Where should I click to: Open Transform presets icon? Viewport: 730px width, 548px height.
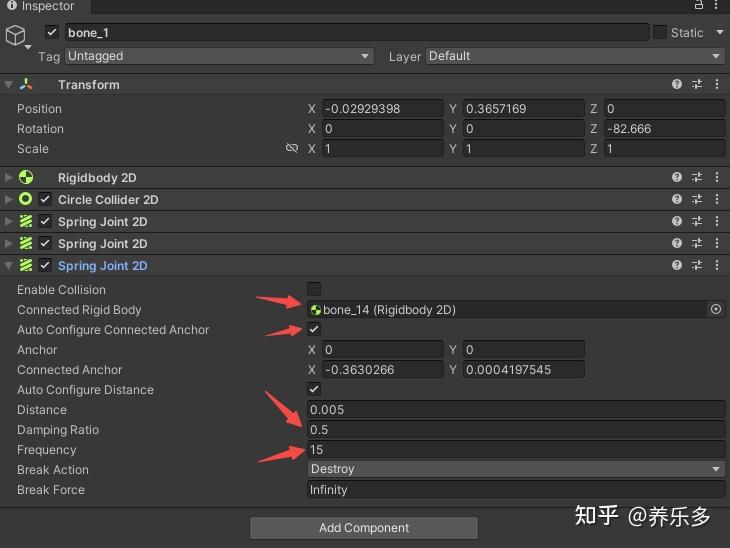(697, 84)
